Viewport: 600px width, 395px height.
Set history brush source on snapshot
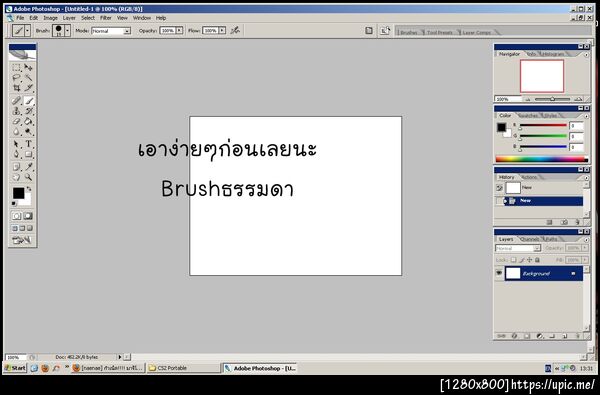click(499, 188)
